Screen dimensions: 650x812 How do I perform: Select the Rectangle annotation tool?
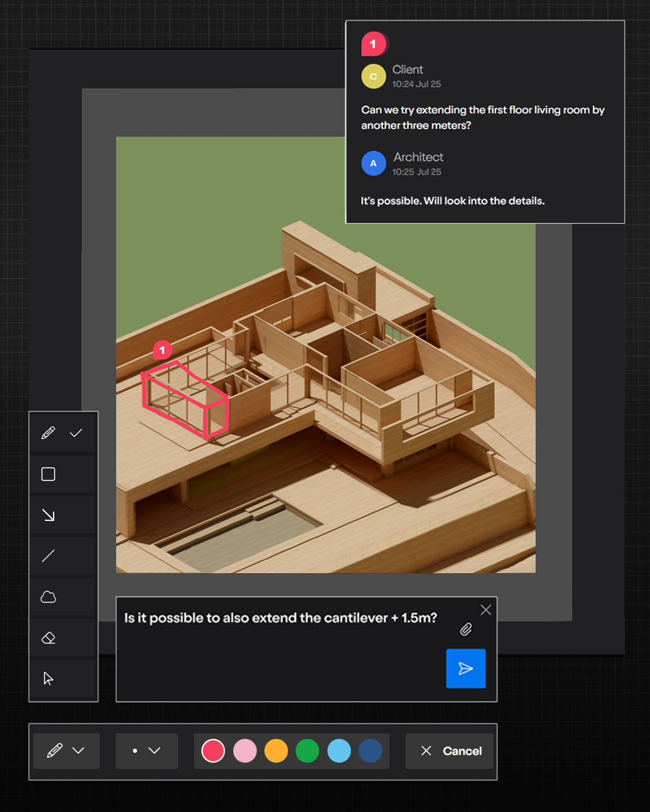pos(48,474)
